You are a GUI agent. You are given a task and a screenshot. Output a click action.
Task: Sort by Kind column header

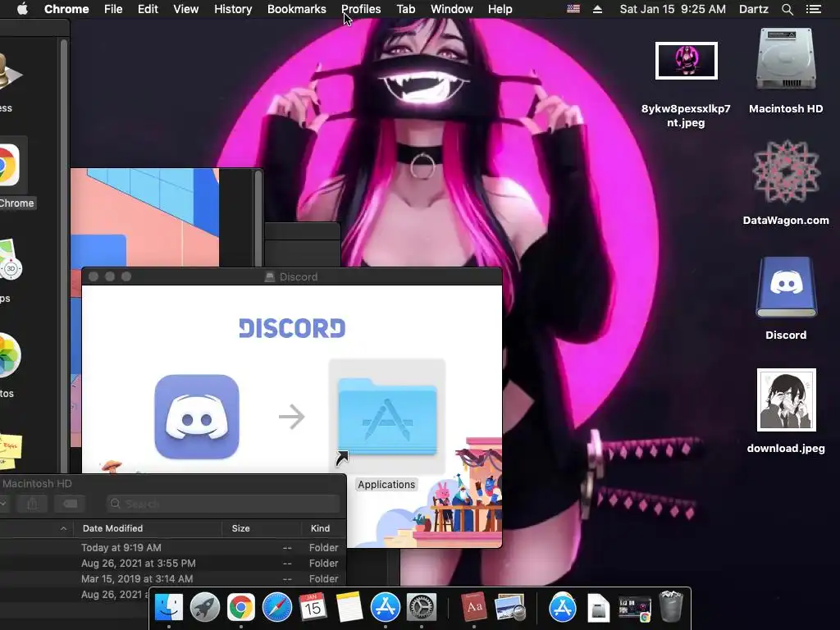click(x=323, y=528)
